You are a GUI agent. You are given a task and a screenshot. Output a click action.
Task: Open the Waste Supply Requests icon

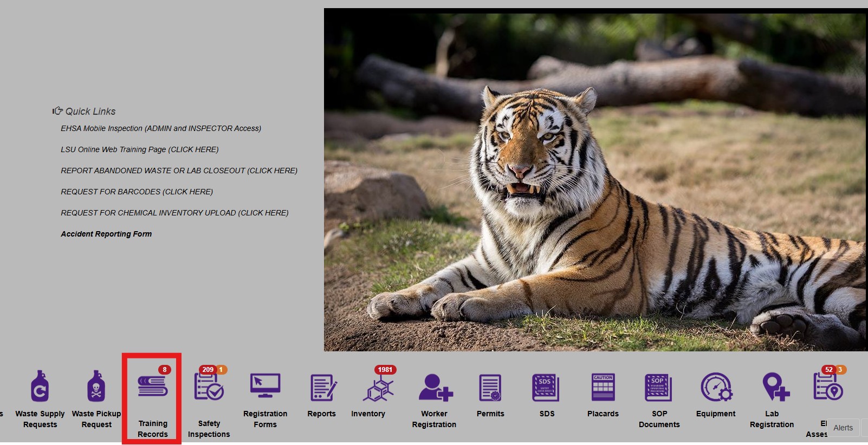[40, 387]
